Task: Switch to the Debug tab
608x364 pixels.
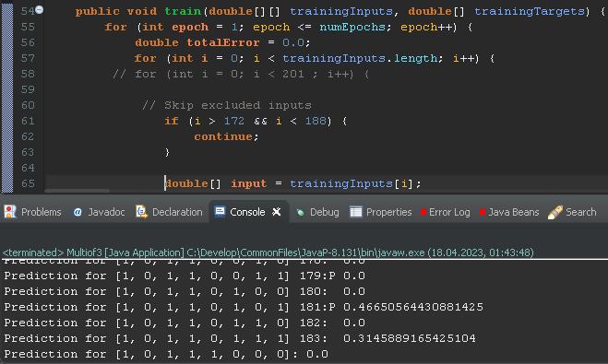Action: 317,212
